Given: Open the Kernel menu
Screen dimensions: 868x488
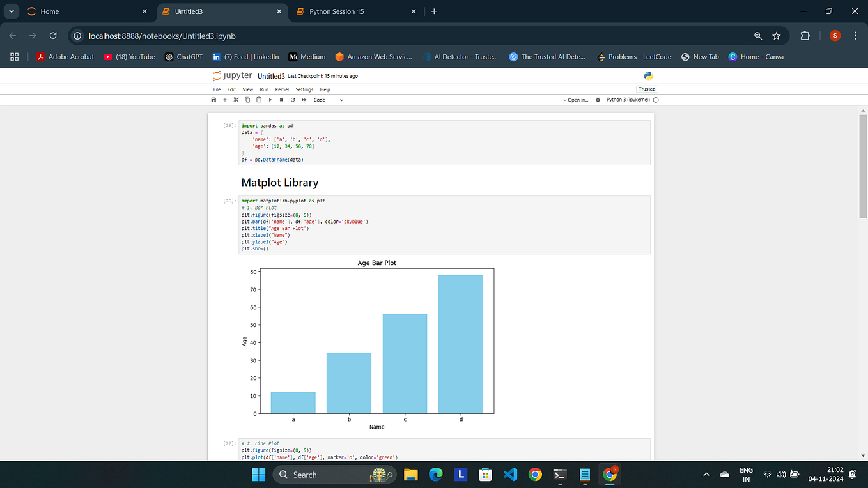Looking at the screenshot, I should (282, 89).
